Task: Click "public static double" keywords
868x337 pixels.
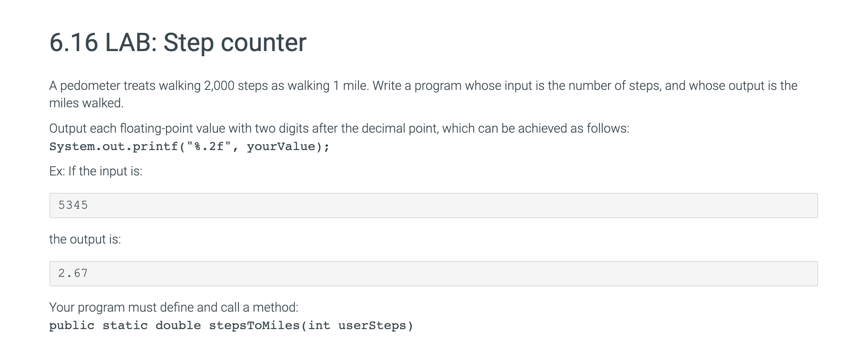Action: point(125,326)
